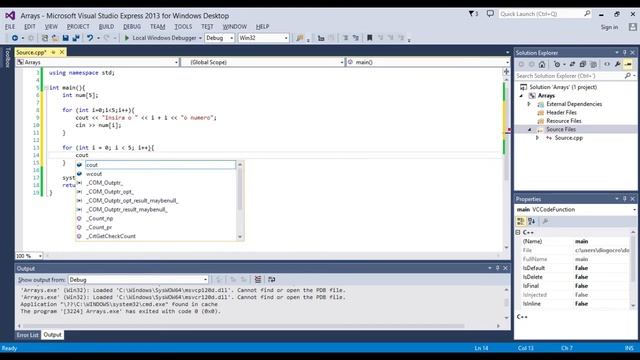Click the View Code icon in Solution Explorer
This screenshot has height=360, width=640.
click(607, 64)
